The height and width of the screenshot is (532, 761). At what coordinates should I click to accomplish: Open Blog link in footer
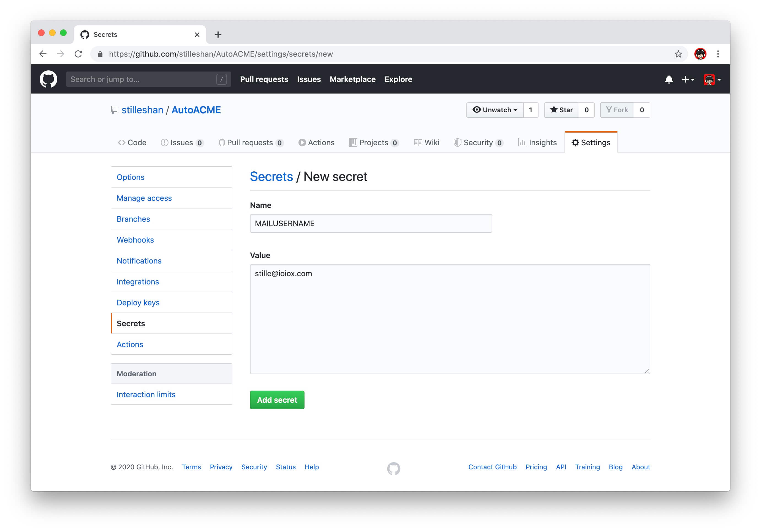pos(616,467)
